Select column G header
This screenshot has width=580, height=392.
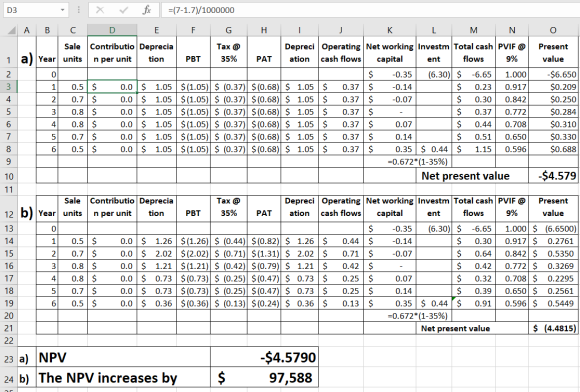pos(229,30)
